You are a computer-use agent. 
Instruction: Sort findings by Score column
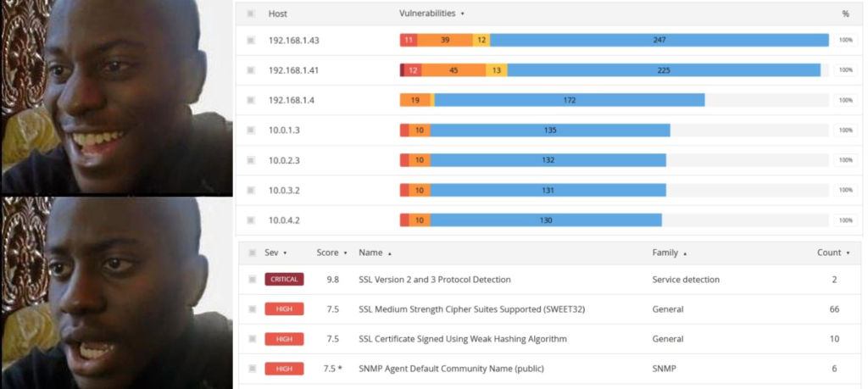(331, 253)
